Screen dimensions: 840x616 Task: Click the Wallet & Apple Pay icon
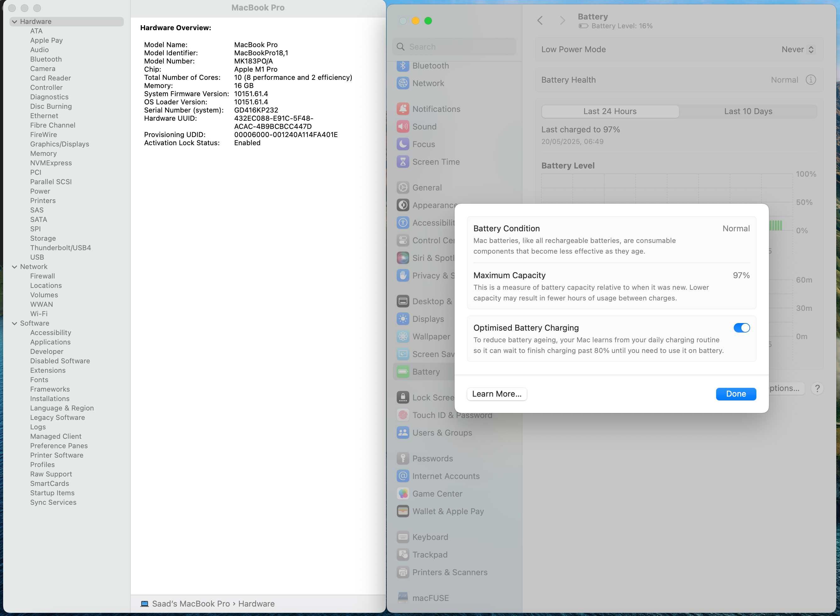coord(403,511)
